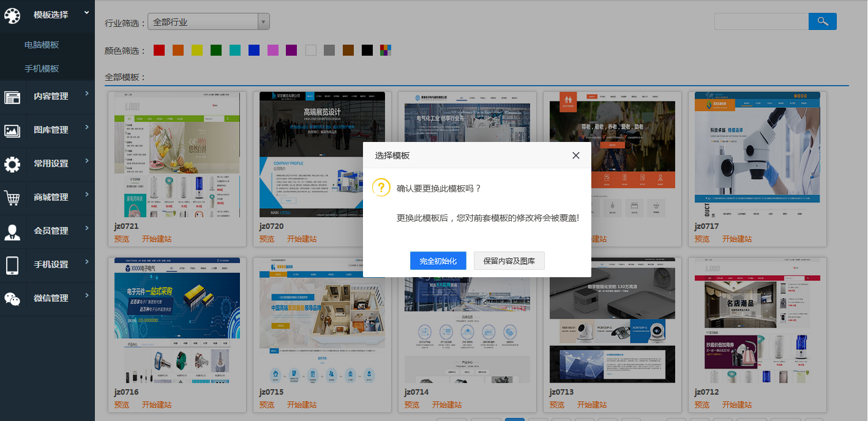Click 开始建站 under template jz0712
868x421 pixels.
click(737, 405)
